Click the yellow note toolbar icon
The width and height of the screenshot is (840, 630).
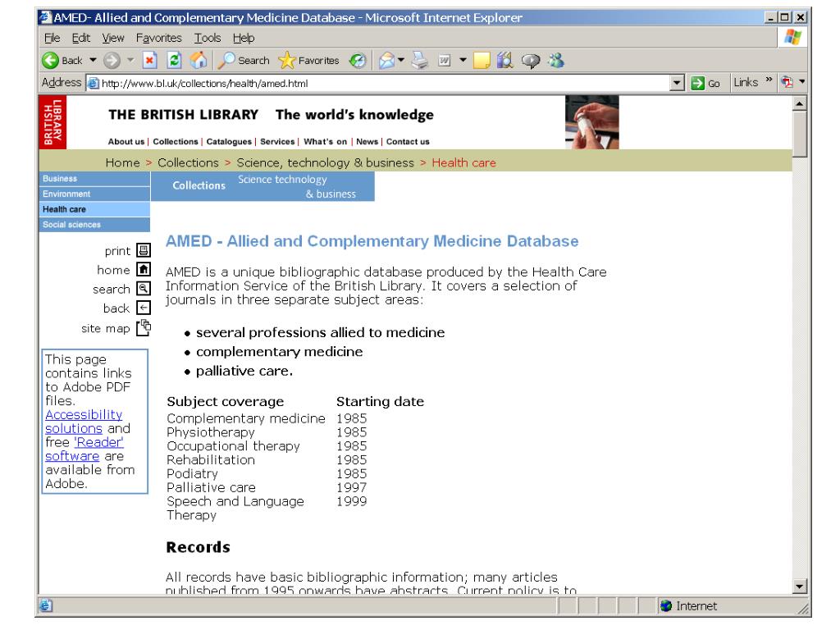(481, 61)
